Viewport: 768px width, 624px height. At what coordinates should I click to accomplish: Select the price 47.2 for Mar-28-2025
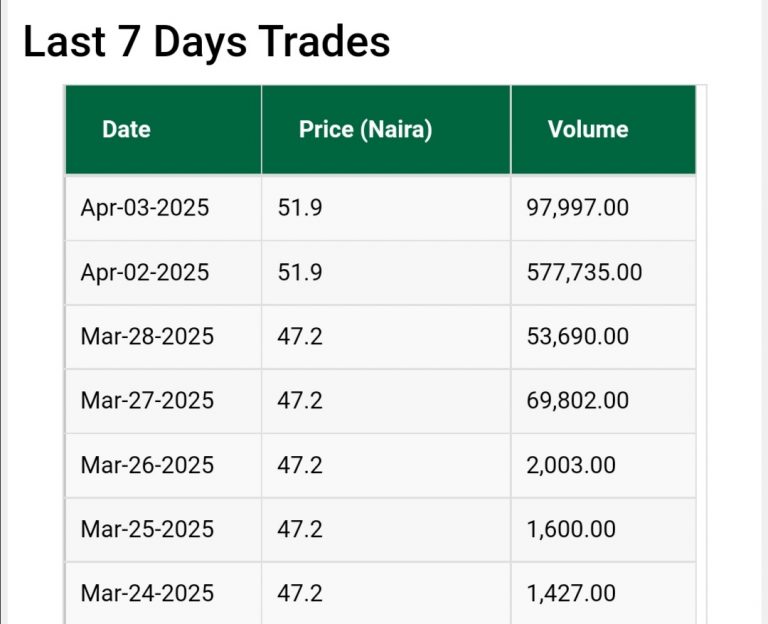pos(300,336)
